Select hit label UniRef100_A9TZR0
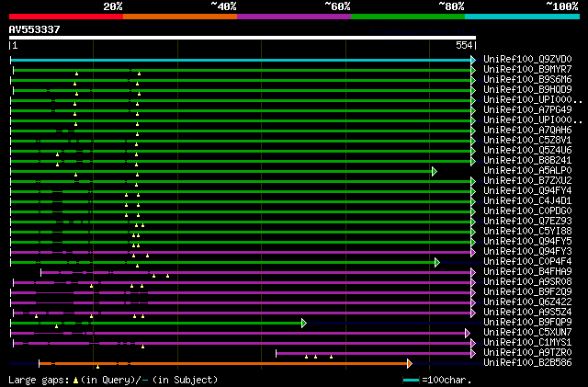The height and width of the screenshot is (387, 588). tap(527, 353)
